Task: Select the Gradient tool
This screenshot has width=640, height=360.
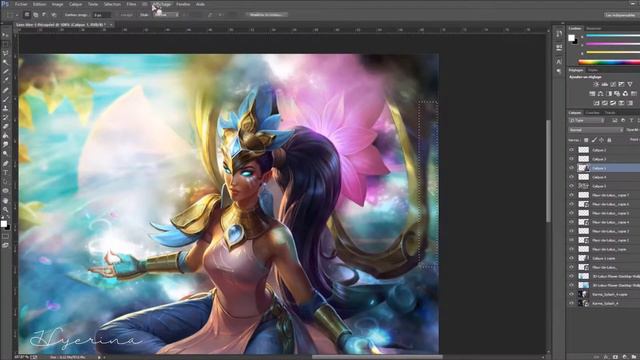Action: pos(5,136)
